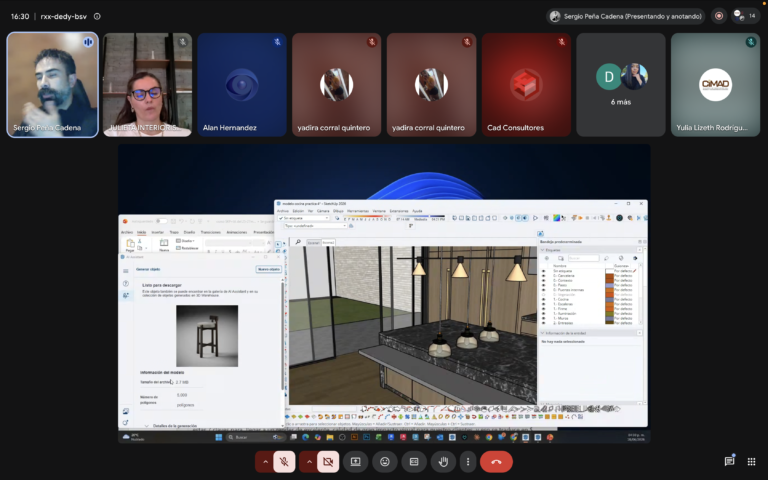The width and height of the screenshot is (768, 480).
Task: Click the SketchUp viewport magnifier search icon
Action: (298, 242)
